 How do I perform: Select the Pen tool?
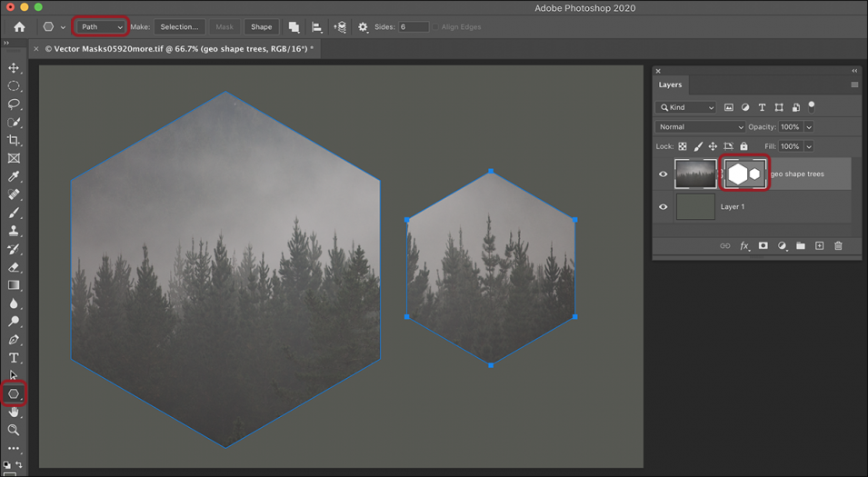[14, 340]
